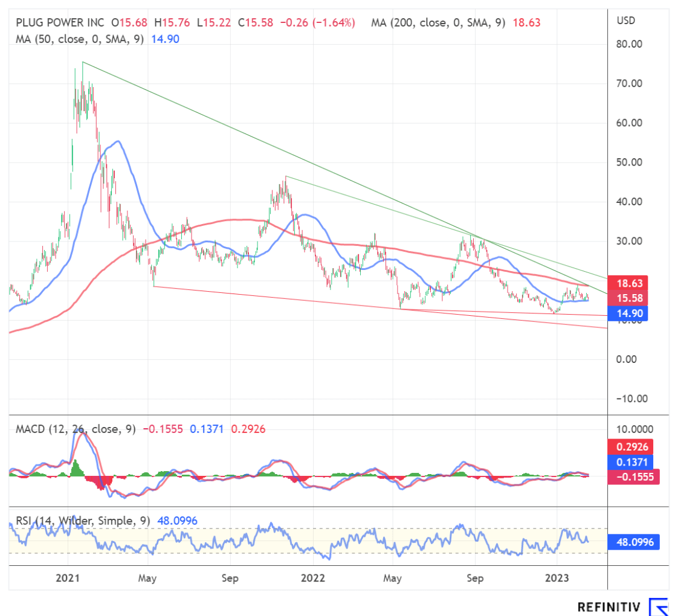The height and width of the screenshot is (616, 678).
Task: Open the RSI (14, Wilder, Simple, 9) legend
Action: pyautogui.click(x=82, y=521)
